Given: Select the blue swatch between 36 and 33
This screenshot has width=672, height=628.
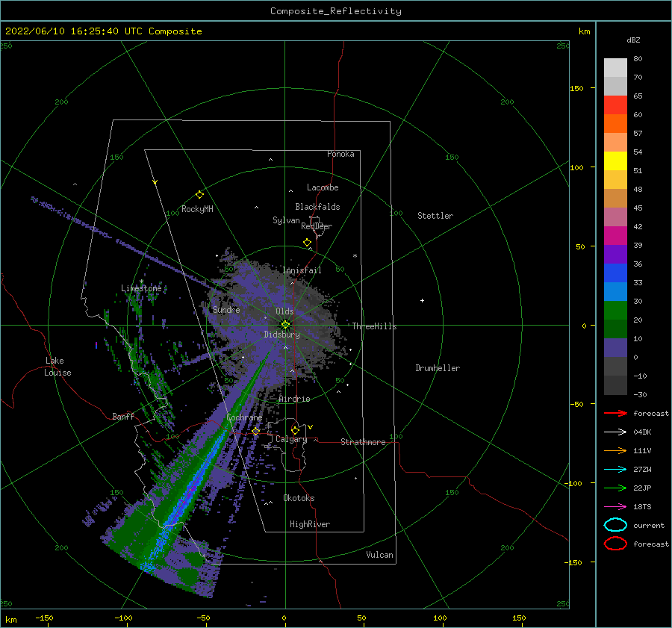Looking at the screenshot, I should pyautogui.click(x=615, y=273).
